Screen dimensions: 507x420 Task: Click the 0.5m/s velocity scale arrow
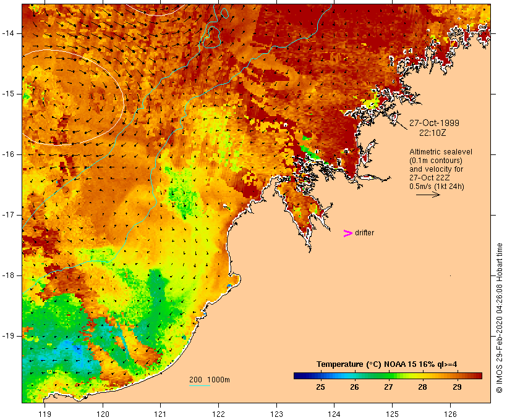428,195
